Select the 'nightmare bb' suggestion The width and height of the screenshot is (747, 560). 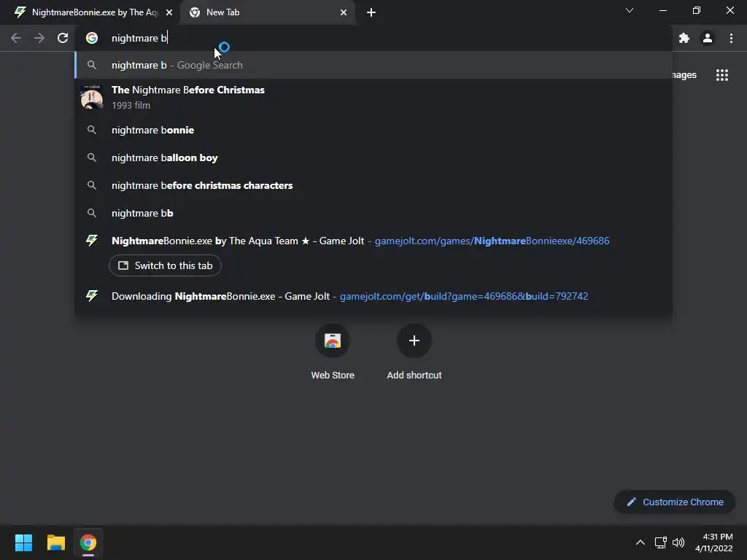(x=373, y=213)
